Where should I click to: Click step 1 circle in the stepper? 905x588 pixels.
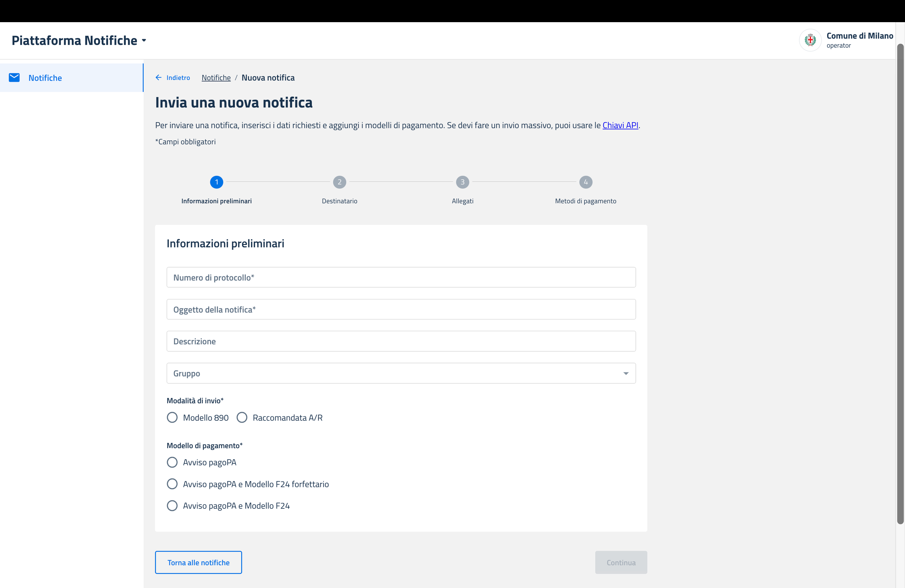216,182
